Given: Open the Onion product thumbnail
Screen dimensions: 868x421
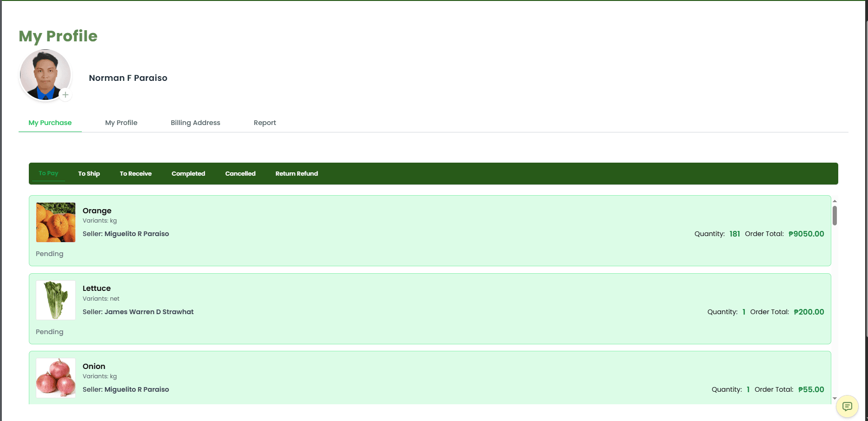Looking at the screenshot, I should coord(56,378).
